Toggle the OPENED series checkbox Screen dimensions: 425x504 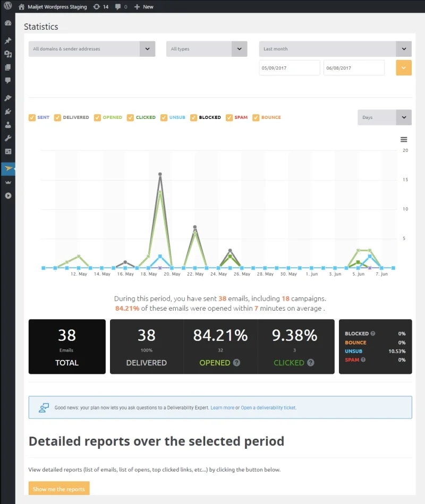tap(97, 118)
